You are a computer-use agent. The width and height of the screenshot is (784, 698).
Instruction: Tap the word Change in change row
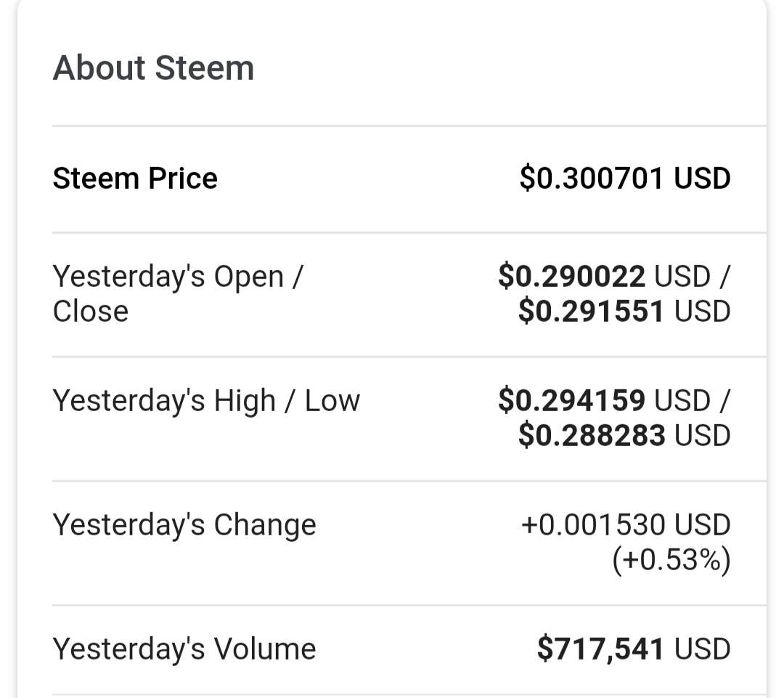tap(265, 525)
